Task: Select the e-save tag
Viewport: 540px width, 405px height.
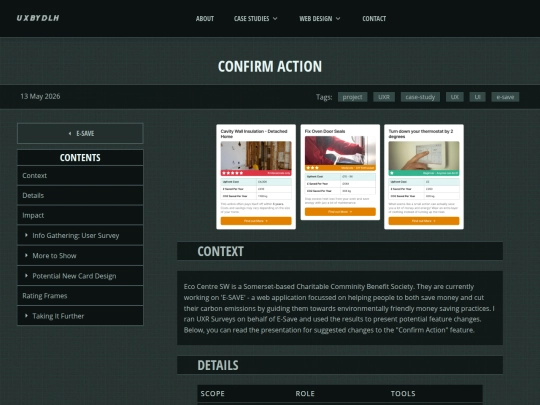Action: click(x=505, y=97)
